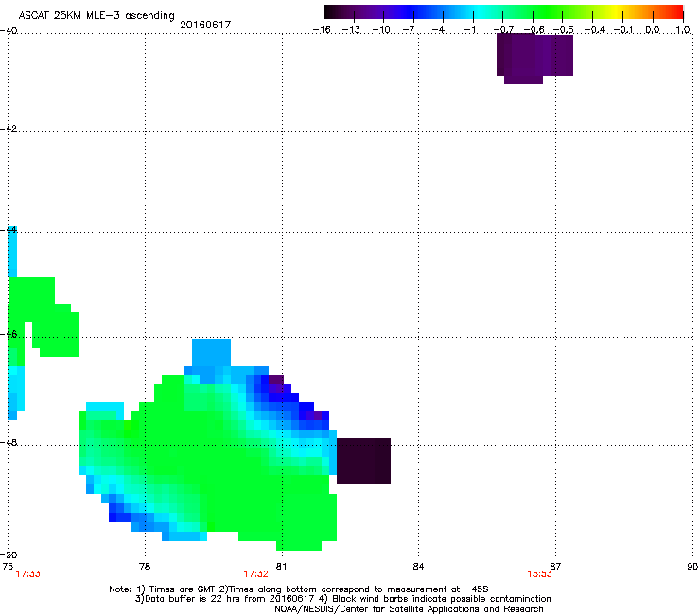The image size is (700, 615).
Task: Click the colorbar label 1.0
Action: coord(683,30)
